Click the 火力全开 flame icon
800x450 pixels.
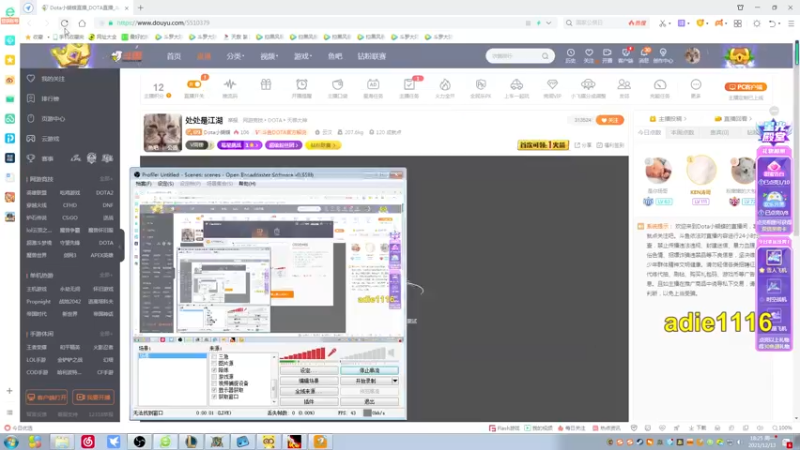tap(445, 84)
